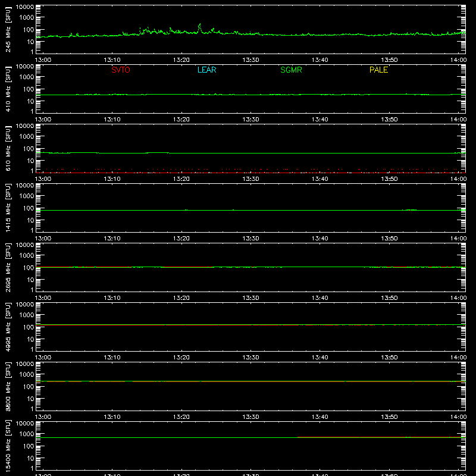Click the 10 tick label on 2695 MHz axis

[31, 280]
